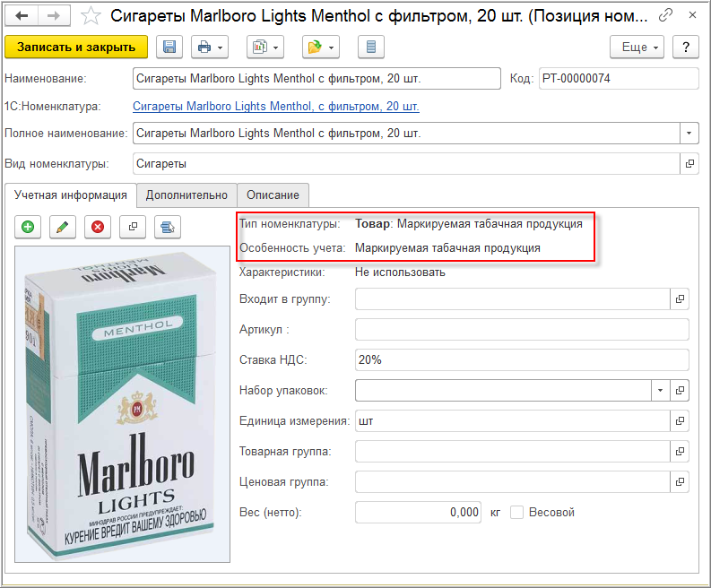The image size is (711, 588).
Task: Open help with the question mark button
Action: coord(686,47)
